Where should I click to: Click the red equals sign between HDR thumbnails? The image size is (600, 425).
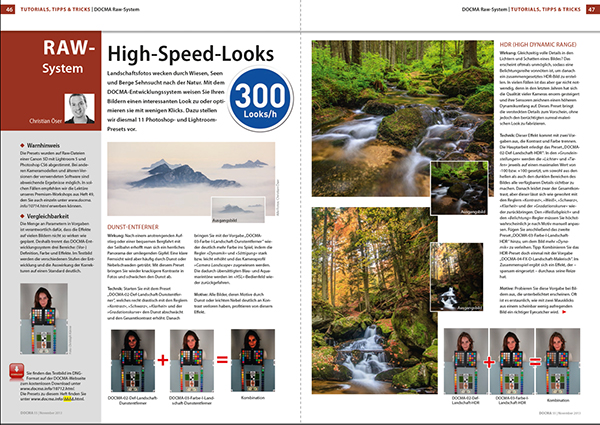pyautogui.click(x=535, y=361)
